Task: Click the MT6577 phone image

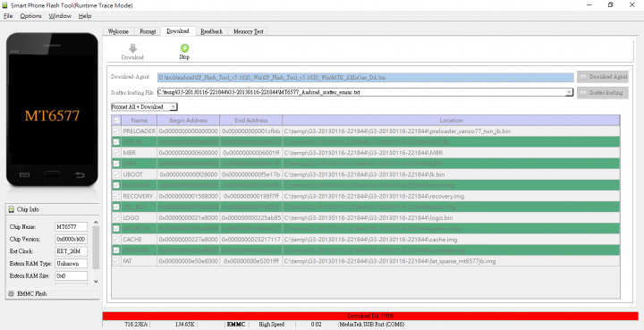Action: click(x=52, y=109)
